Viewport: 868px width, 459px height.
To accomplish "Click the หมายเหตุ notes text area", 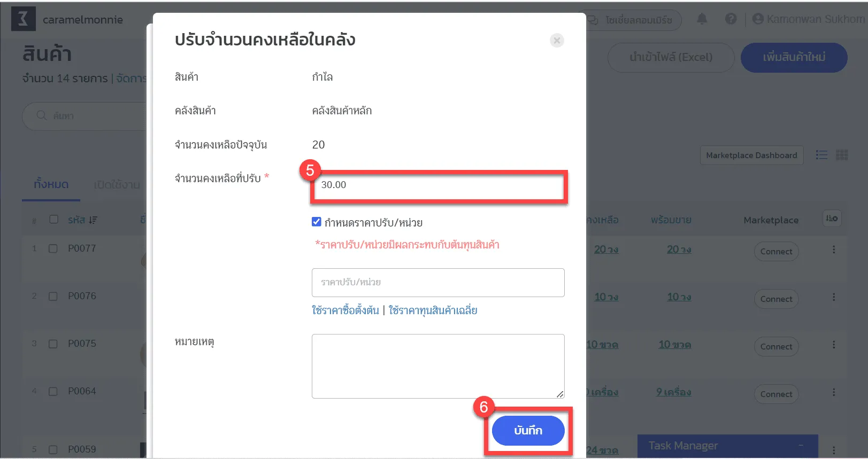I will 437,366.
